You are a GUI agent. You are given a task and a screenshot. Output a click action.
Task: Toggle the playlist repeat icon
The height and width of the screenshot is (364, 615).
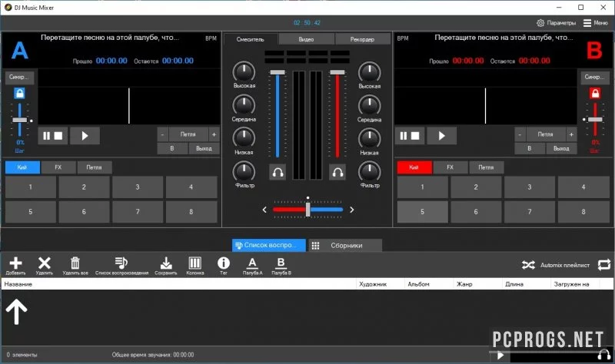604,265
